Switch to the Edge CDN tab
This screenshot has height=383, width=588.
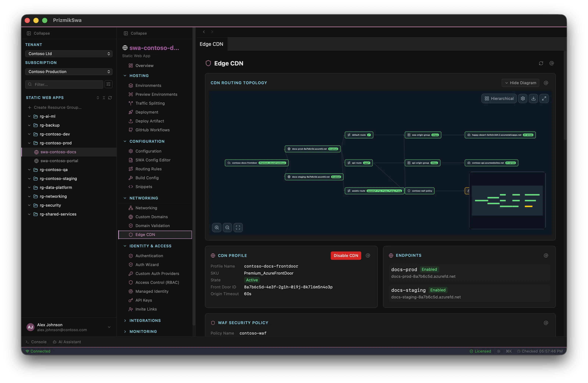[211, 44]
